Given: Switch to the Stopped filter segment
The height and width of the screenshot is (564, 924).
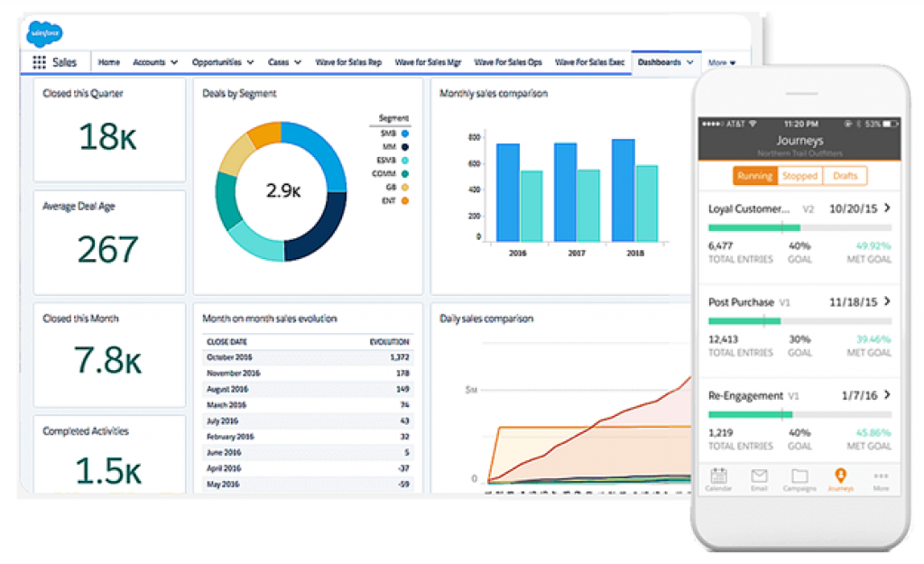Looking at the screenshot, I should tap(799, 176).
